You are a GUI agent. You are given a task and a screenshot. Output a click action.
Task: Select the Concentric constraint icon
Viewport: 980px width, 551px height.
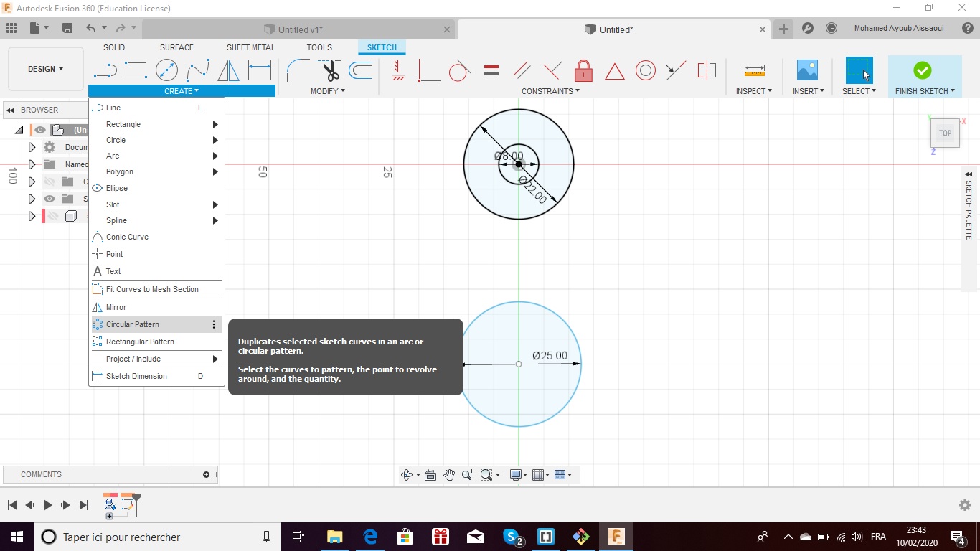click(646, 70)
